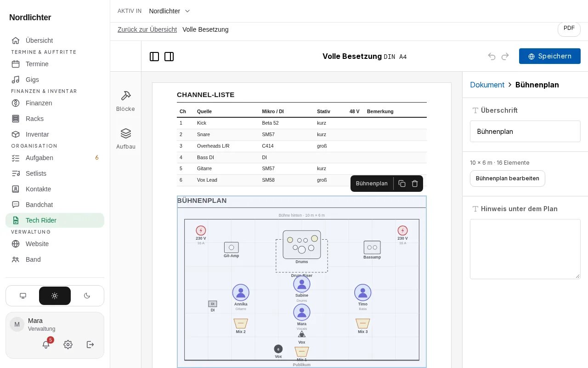Toggle the right panel layout icon
The width and height of the screenshot is (588, 368).
click(169, 57)
